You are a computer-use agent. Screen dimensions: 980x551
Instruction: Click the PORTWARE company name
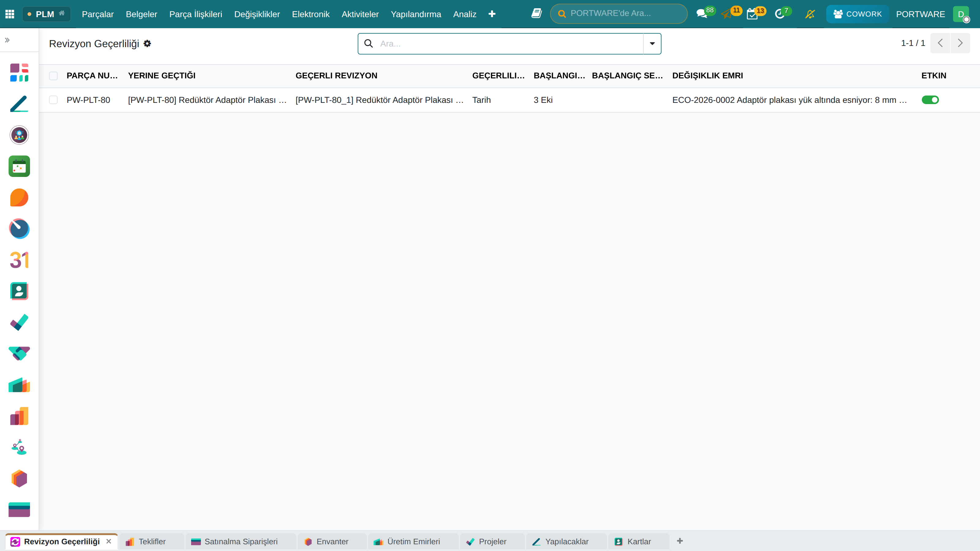[x=920, y=14]
